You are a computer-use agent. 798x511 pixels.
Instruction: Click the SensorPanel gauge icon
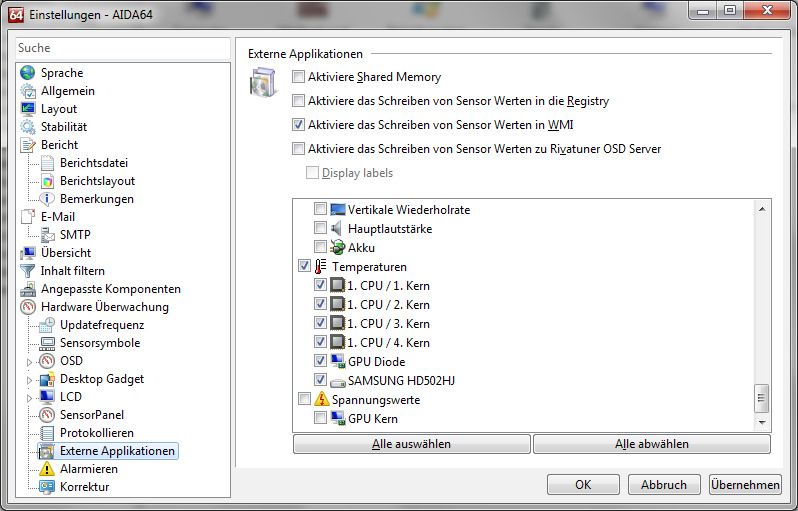click(46, 415)
